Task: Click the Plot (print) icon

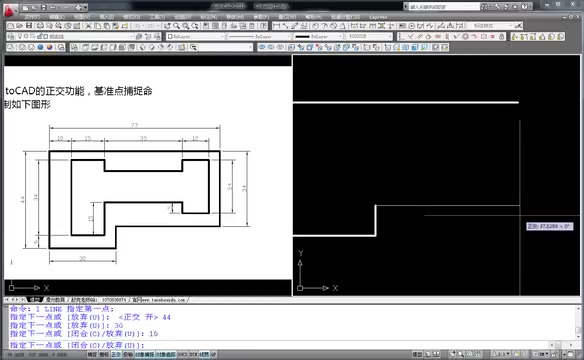Action: pyautogui.click(x=41, y=26)
